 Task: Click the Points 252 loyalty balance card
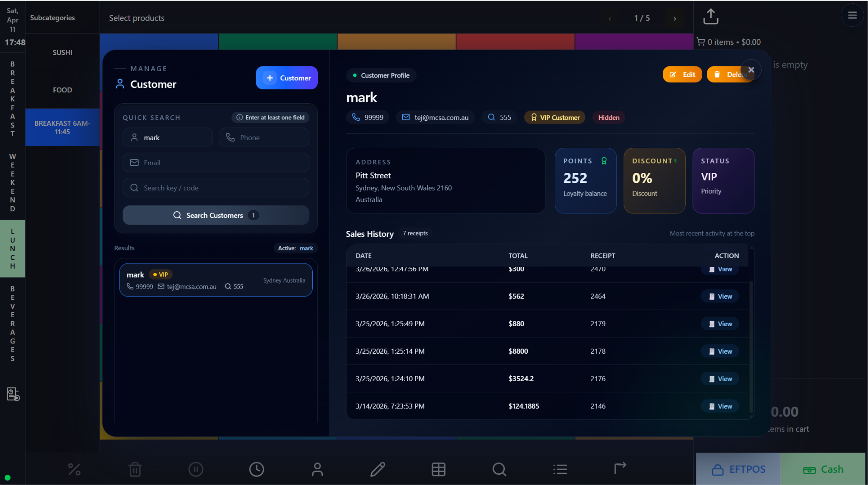click(585, 180)
